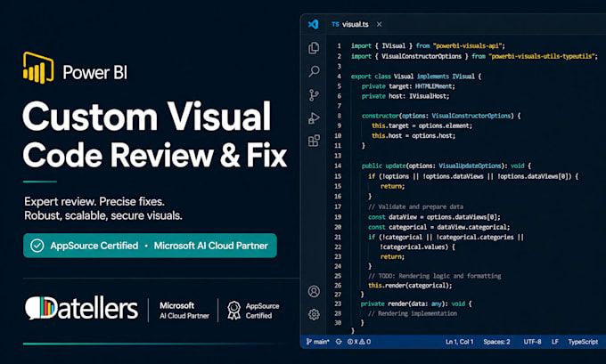The height and width of the screenshot is (364, 606).
Task: Open Run and Debug icon
Action: click(x=314, y=117)
